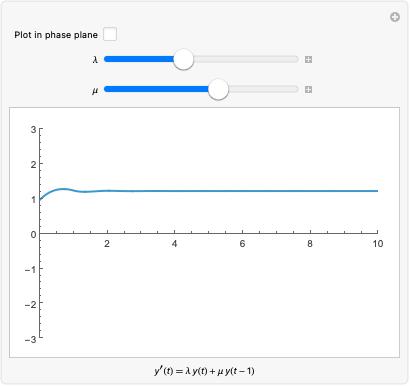
Task: Click the equation caption below the plot
Action: (x=204, y=371)
